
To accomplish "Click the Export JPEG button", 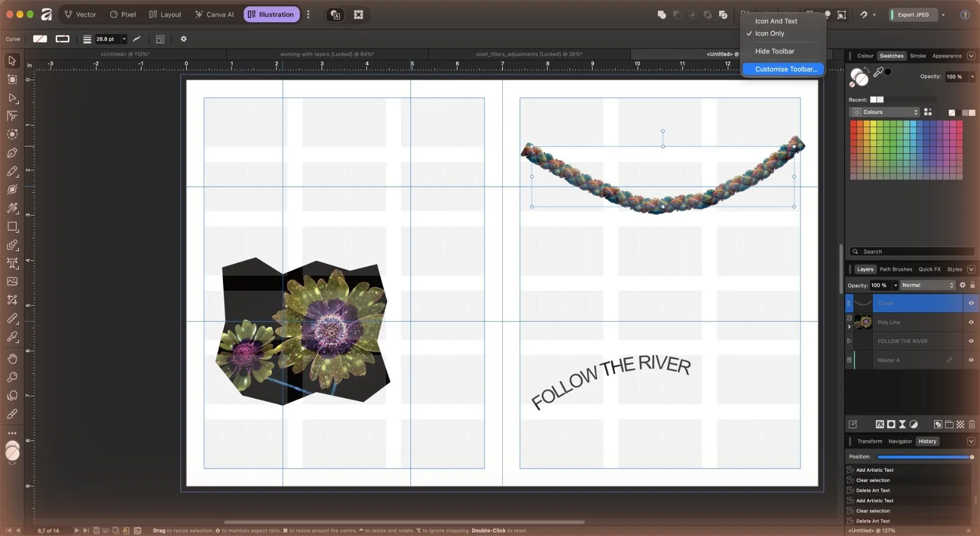I will pyautogui.click(x=913, y=15).
